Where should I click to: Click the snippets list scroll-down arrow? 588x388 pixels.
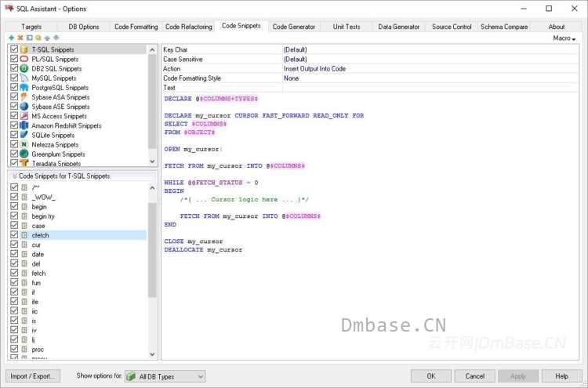click(x=152, y=354)
